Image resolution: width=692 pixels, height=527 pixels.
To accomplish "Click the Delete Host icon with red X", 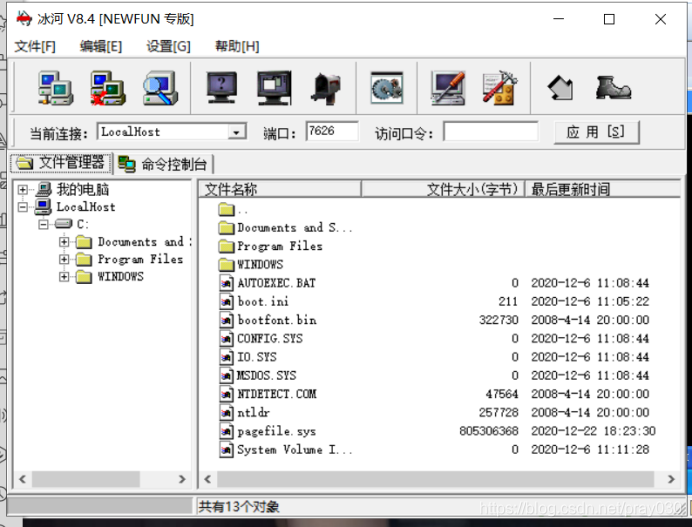I will (x=108, y=88).
